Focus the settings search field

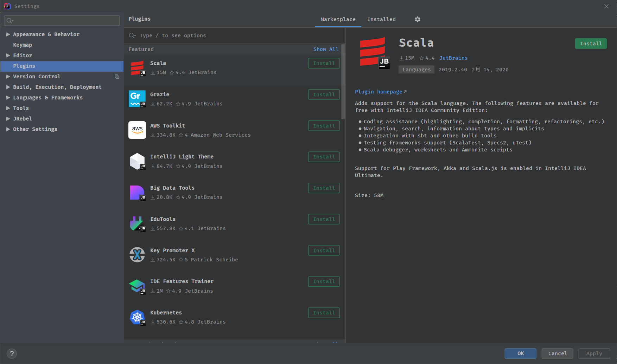click(x=62, y=21)
